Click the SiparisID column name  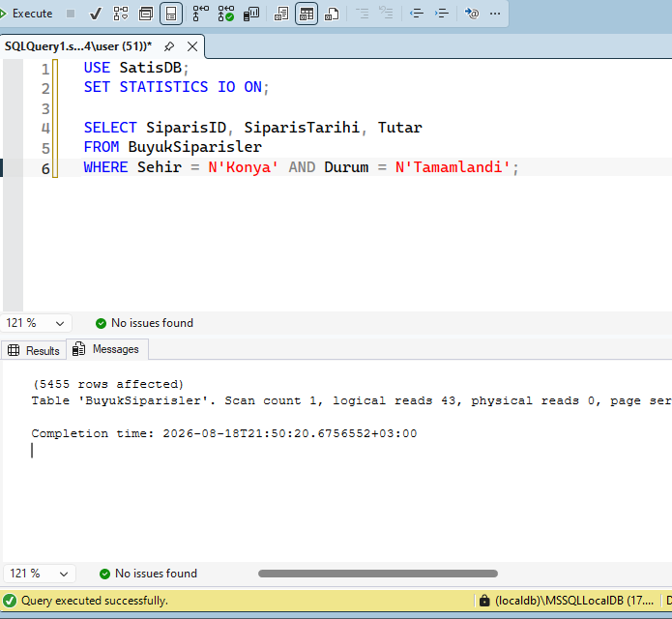pyautogui.click(x=186, y=128)
